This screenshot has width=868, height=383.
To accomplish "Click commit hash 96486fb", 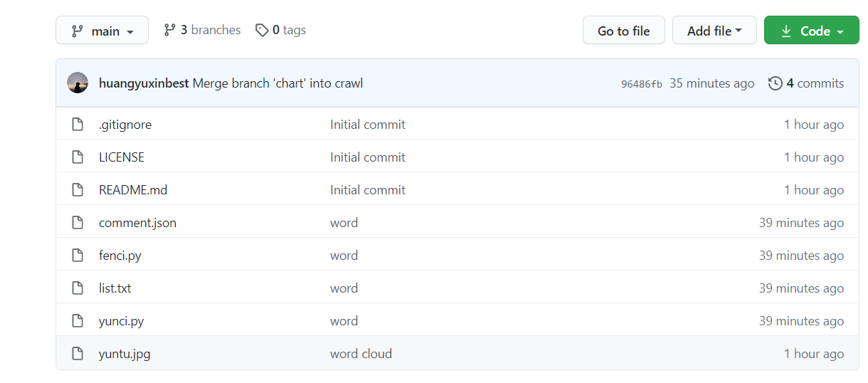I will pos(641,84).
